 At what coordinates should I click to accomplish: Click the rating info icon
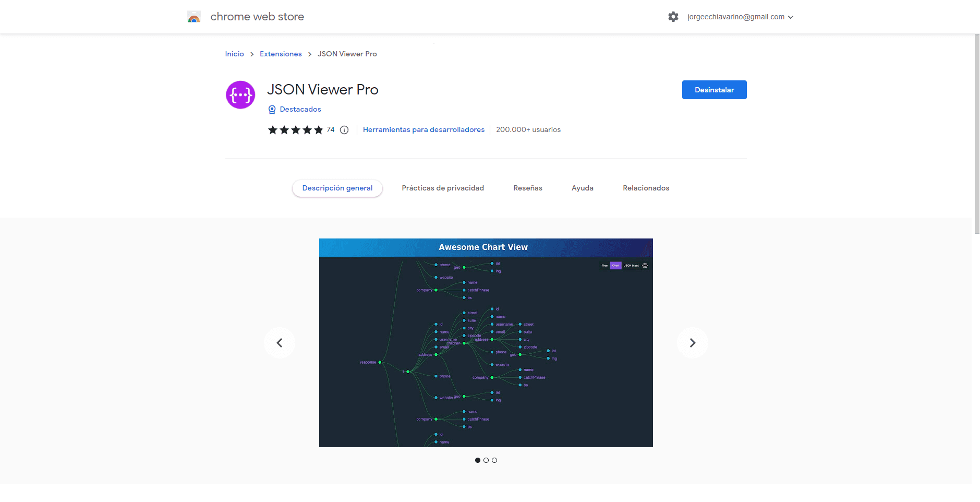pyautogui.click(x=344, y=130)
